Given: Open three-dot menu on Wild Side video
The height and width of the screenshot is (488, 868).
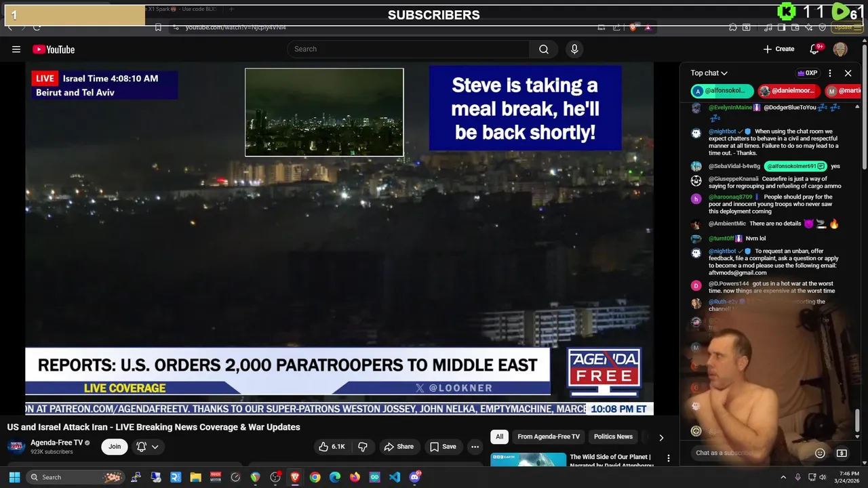Looking at the screenshot, I should (x=668, y=459).
